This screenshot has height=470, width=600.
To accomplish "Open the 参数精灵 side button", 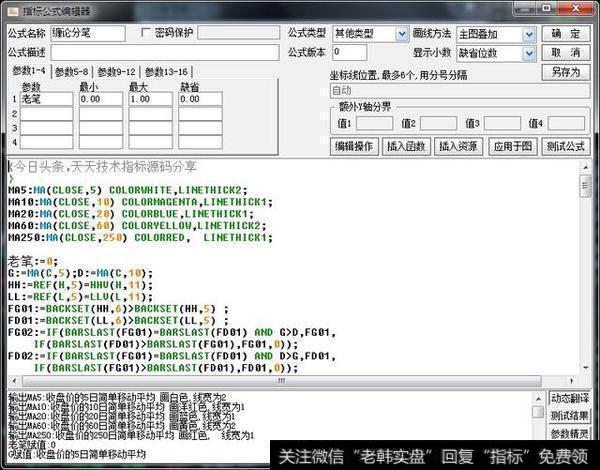I will 568,433.
